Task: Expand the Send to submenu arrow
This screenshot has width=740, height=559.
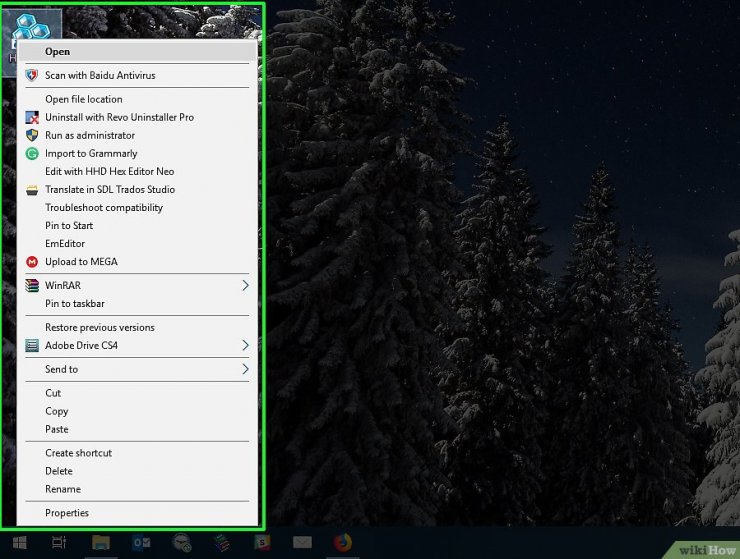Action: tap(245, 369)
